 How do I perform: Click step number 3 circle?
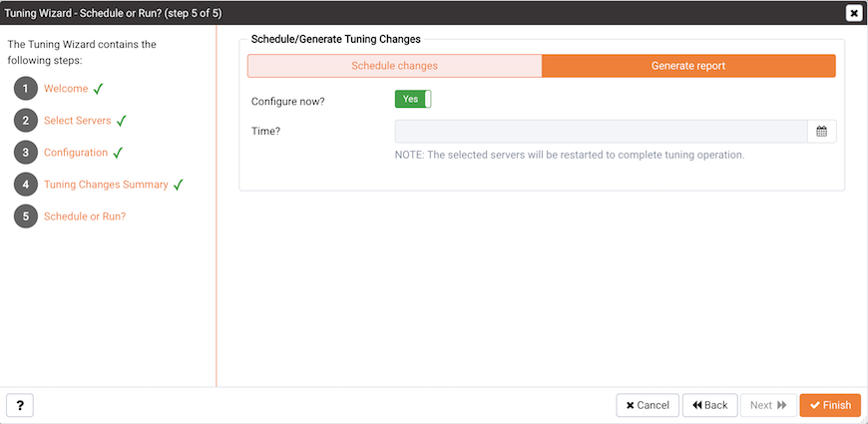(26, 153)
